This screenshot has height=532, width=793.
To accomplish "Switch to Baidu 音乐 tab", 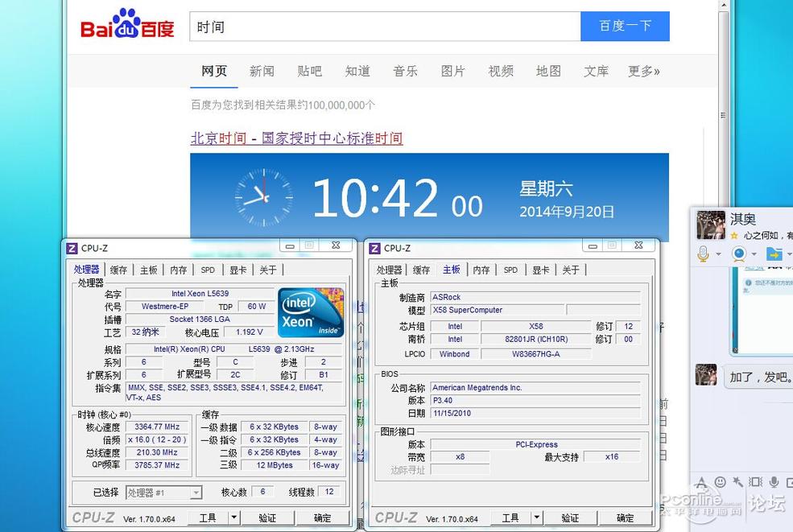I will [x=405, y=72].
